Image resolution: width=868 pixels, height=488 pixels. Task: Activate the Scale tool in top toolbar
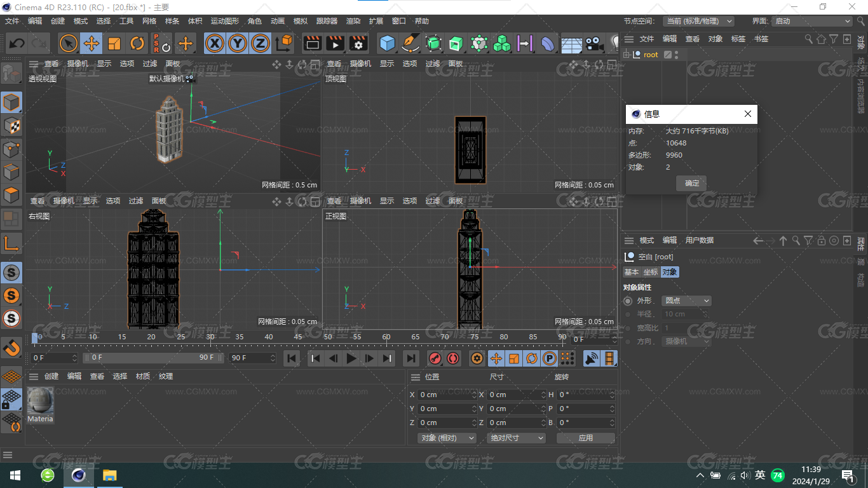(x=114, y=43)
